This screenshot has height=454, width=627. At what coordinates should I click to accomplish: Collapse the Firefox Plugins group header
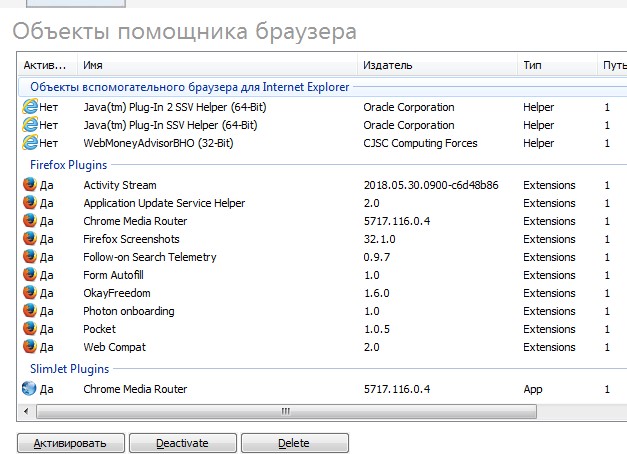point(68,165)
